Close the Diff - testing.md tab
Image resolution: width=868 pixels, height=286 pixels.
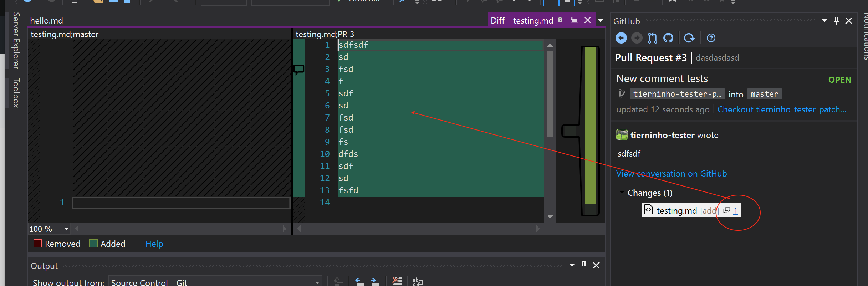click(588, 20)
